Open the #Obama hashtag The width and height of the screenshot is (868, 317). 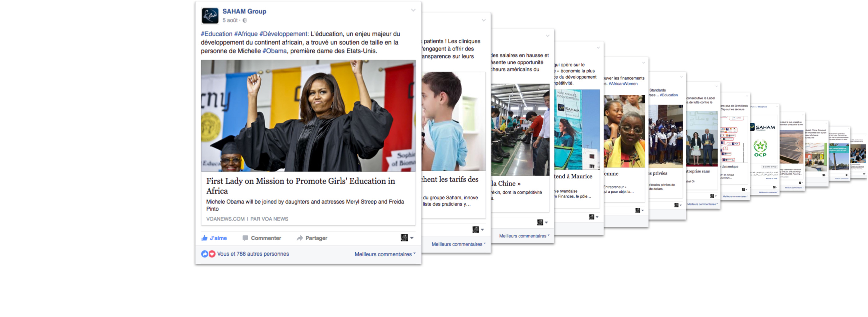pyautogui.click(x=274, y=51)
